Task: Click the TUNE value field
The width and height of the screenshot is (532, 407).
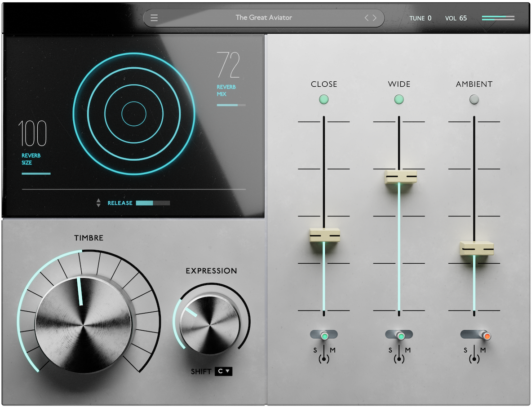Action: pyautogui.click(x=429, y=18)
